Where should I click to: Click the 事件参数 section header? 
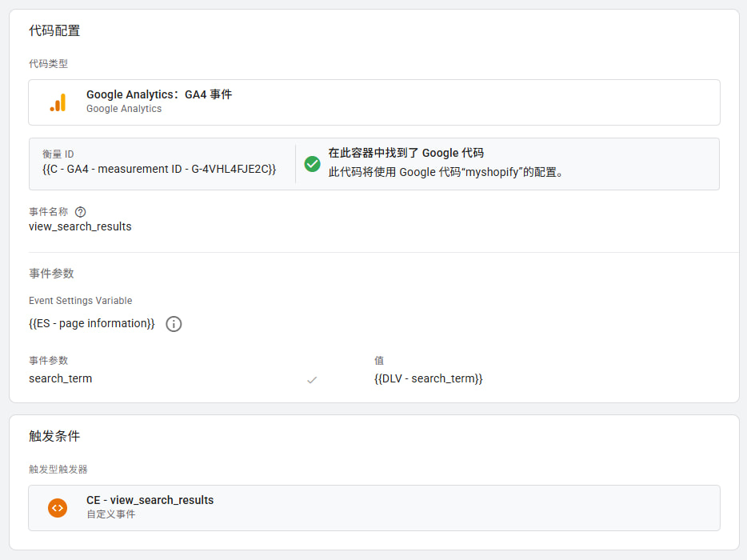tap(51, 274)
